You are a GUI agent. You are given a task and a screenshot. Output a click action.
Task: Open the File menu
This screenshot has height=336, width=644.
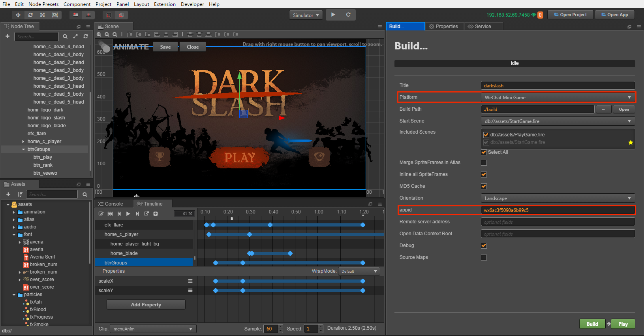coord(6,4)
